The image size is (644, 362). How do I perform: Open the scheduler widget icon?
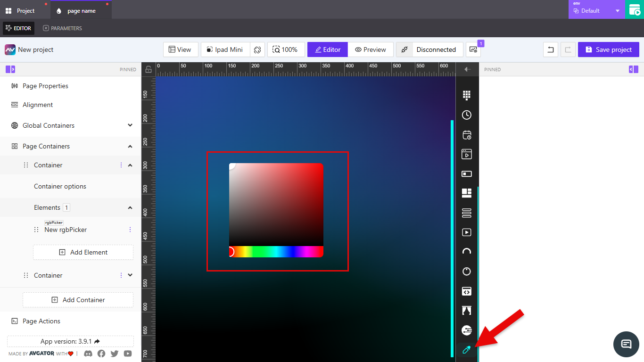click(x=467, y=135)
